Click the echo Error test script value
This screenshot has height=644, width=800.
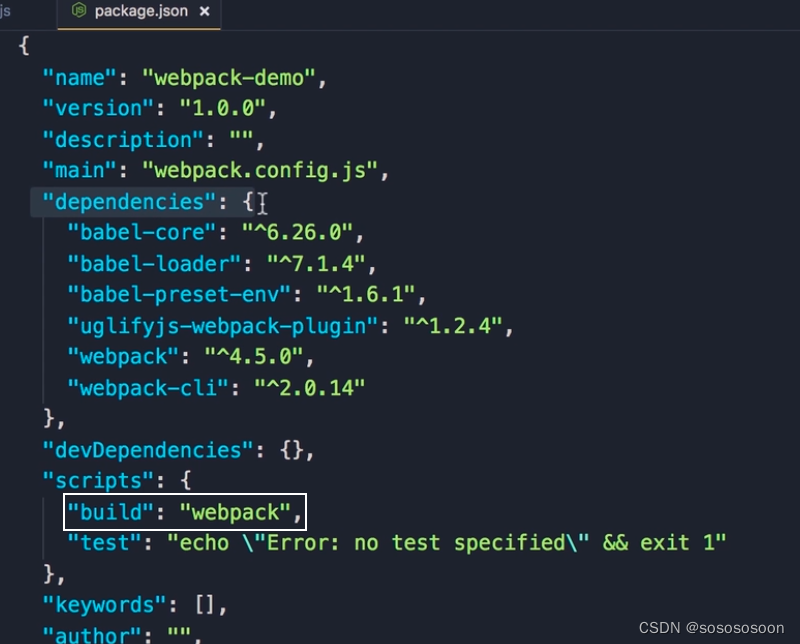(x=447, y=543)
